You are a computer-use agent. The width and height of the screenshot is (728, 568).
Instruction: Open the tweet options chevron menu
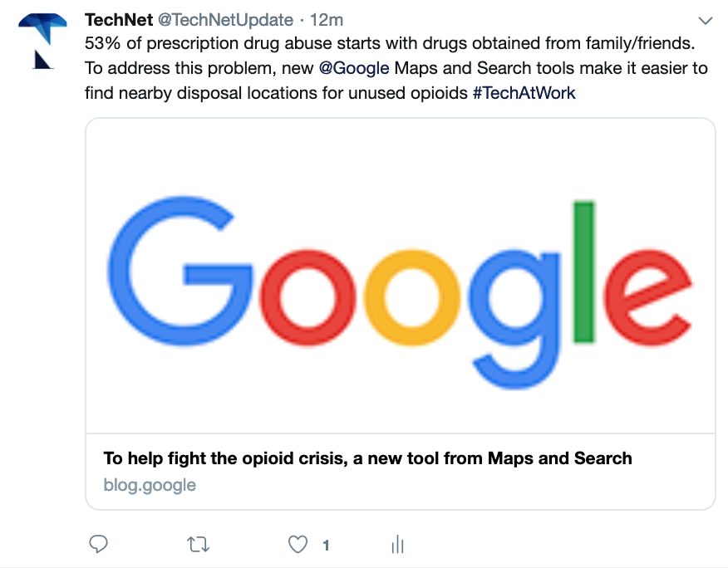click(x=706, y=21)
